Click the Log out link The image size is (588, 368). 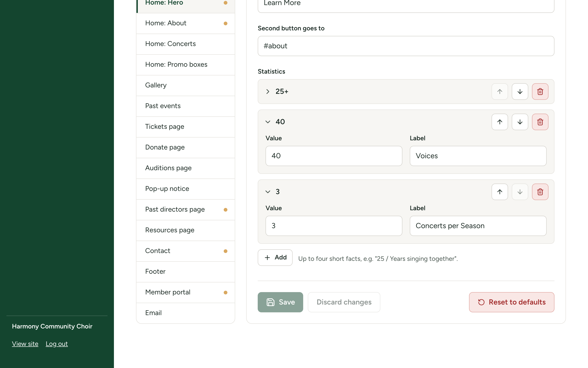point(57,344)
